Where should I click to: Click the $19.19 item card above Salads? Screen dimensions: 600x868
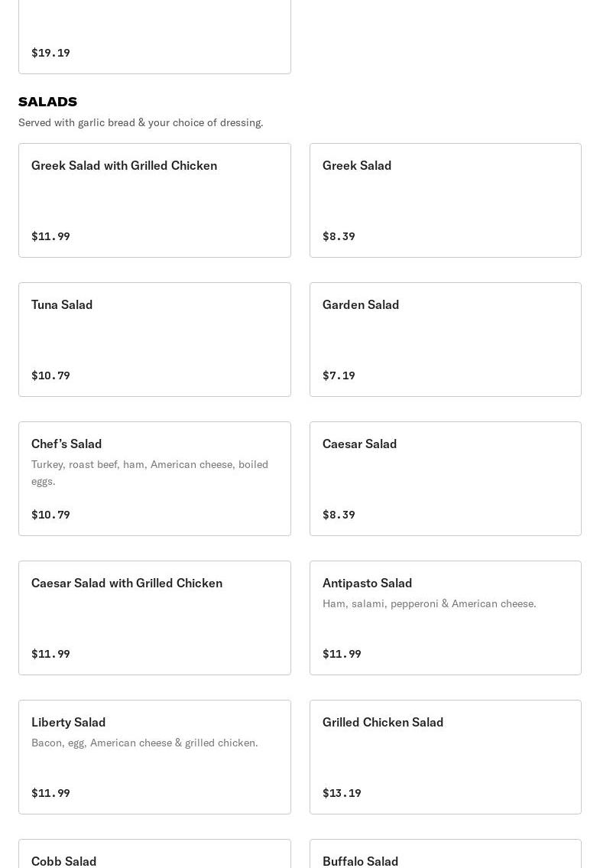154,37
